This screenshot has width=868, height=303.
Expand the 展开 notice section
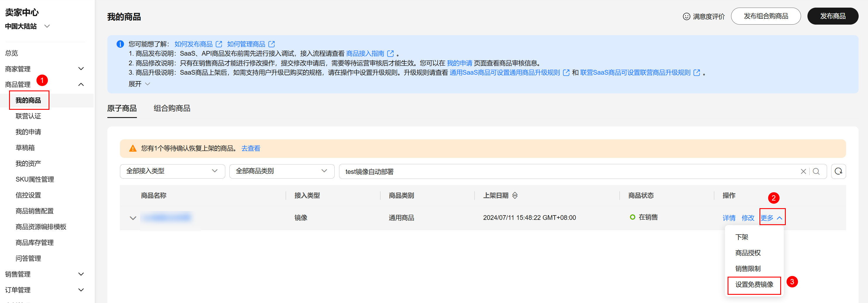[x=139, y=84]
